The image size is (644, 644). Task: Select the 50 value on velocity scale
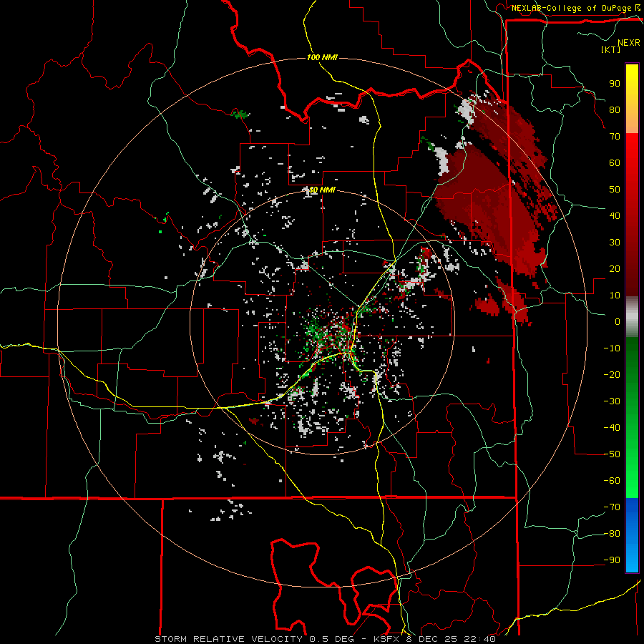615,190
